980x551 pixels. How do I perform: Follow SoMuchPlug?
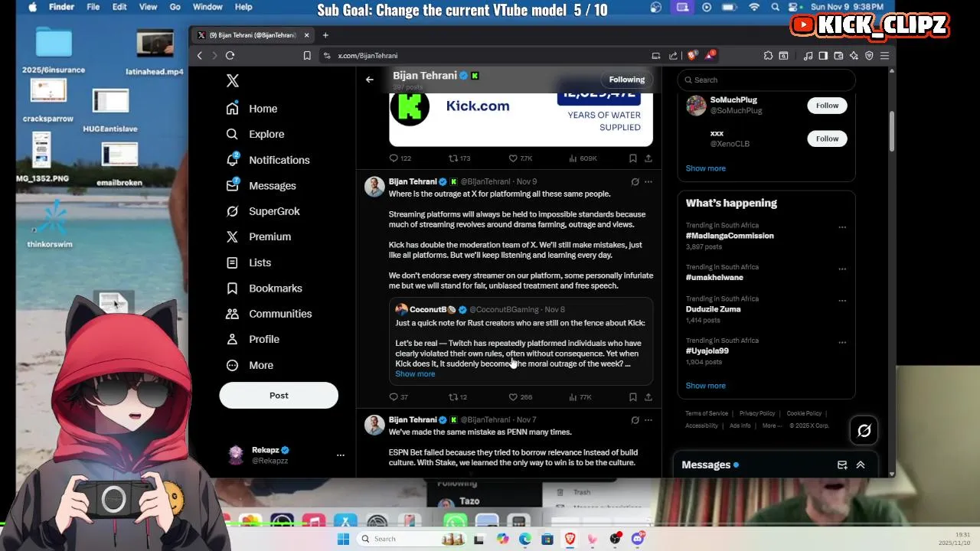(827, 106)
